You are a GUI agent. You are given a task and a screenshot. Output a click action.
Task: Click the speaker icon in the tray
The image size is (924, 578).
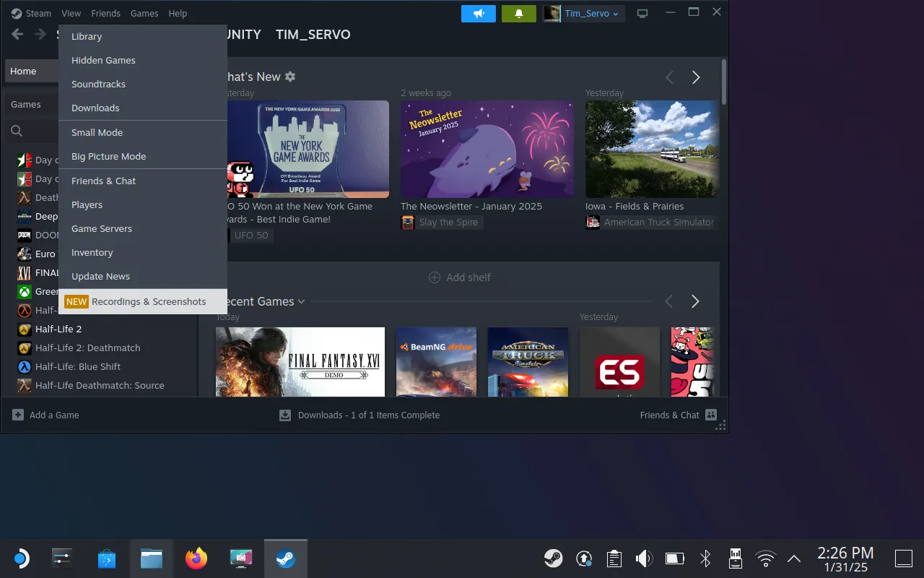point(643,558)
